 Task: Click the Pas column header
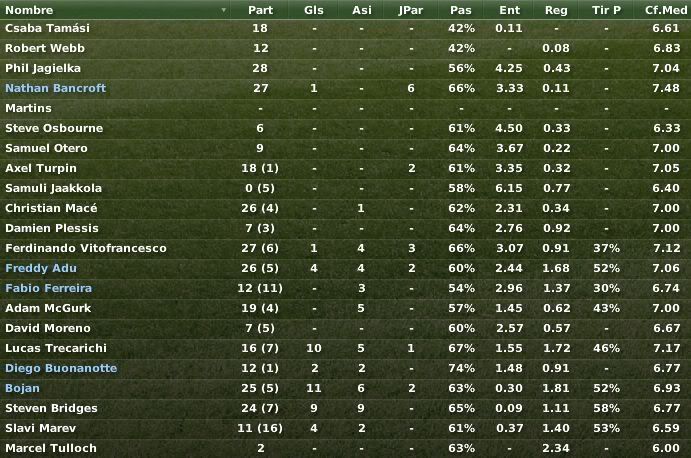pyautogui.click(x=461, y=10)
